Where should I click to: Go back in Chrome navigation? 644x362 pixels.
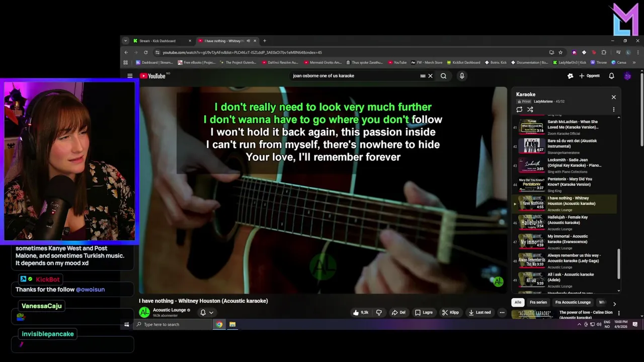tap(126, 52)
